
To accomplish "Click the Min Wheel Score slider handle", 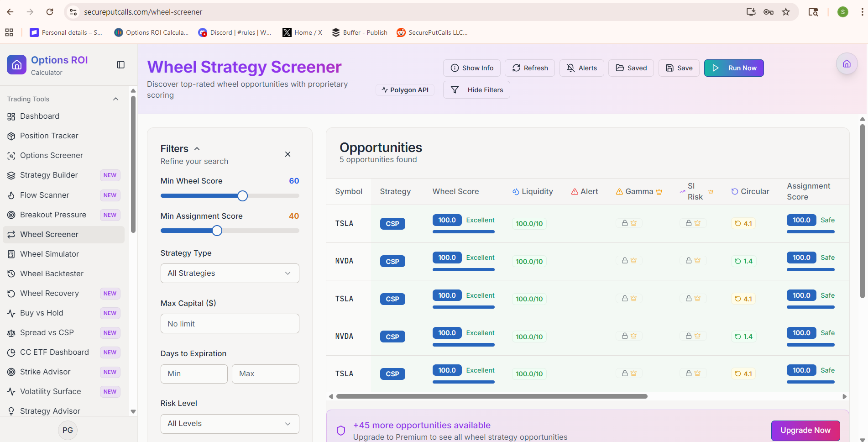I will click(x=243, y=196).
